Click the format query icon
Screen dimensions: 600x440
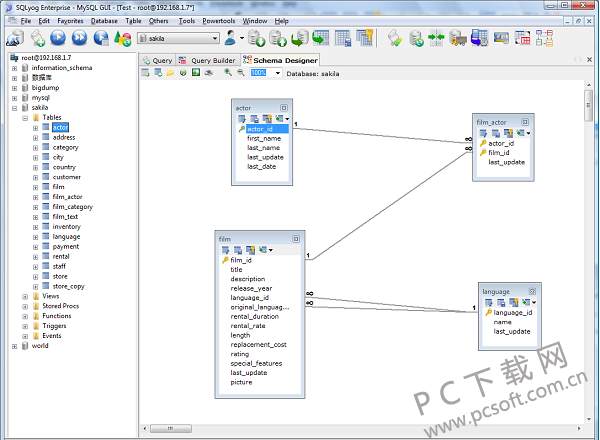tap(395, 38)
